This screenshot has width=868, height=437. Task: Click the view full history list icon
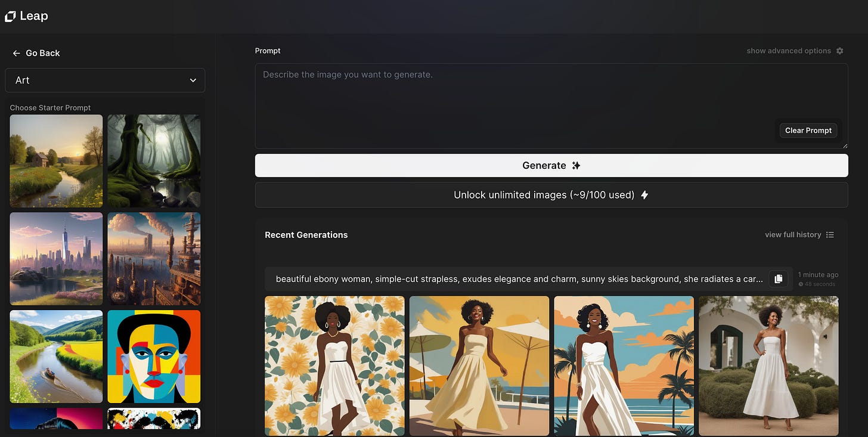tap(830, 235)
